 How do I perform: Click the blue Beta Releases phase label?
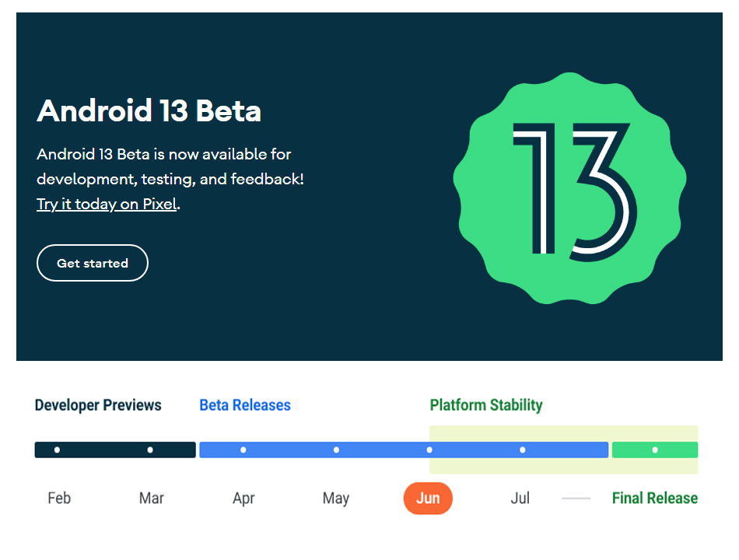pos(245,405)
